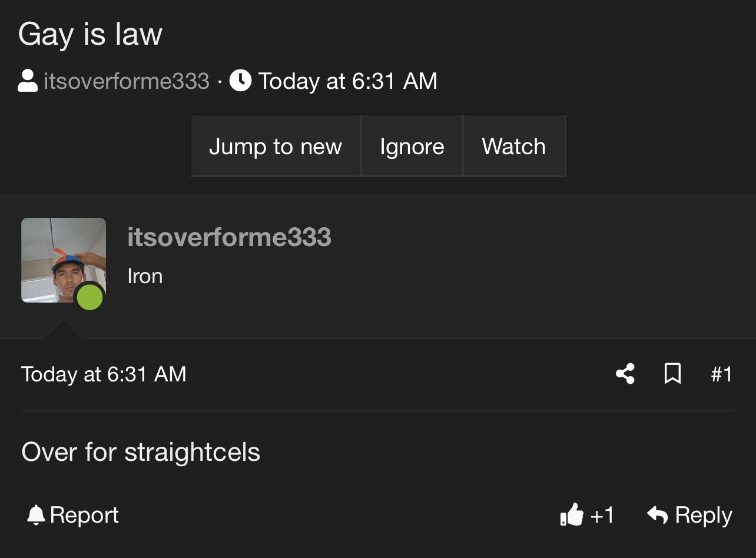This screenshot has height=558, width=756.
Task: Bookmark this post with the bookmark icon
Action: click(x=672, y=374)
